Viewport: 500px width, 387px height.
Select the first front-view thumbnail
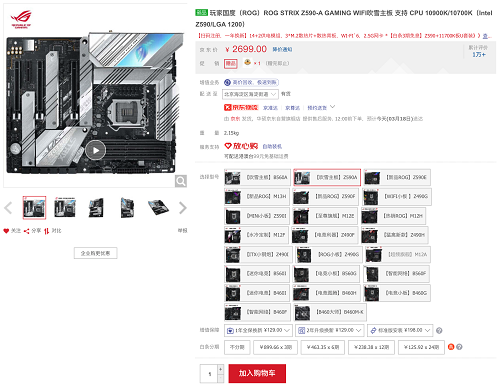tap(34, 208)
